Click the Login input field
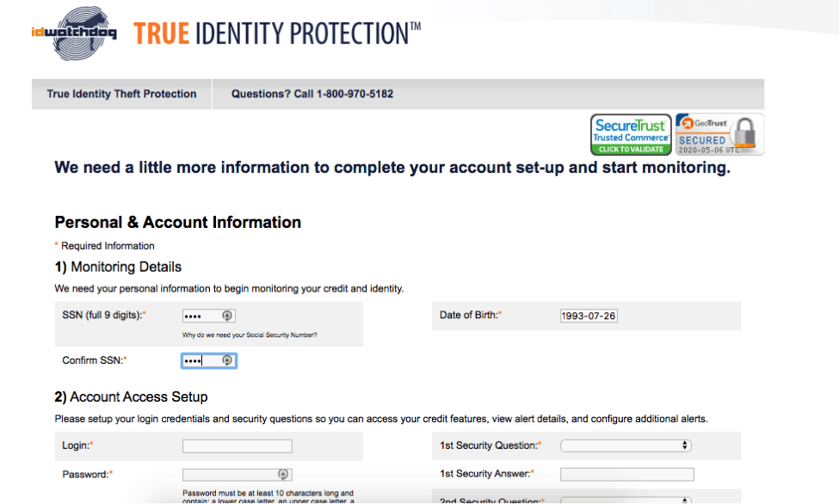This screenshot has height=504, width=839. pyautogui.click(x=237, y=446)
